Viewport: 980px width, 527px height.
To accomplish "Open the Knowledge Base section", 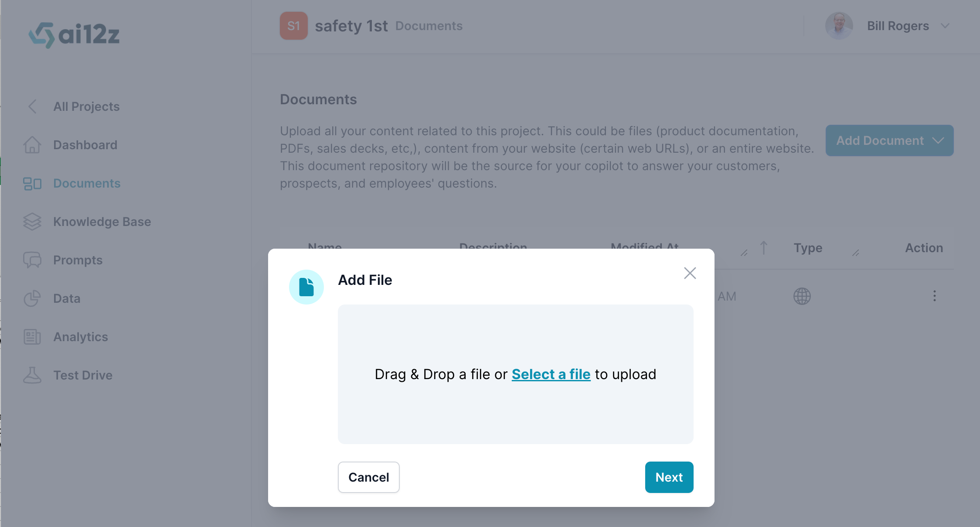I will tap(102, 221).
